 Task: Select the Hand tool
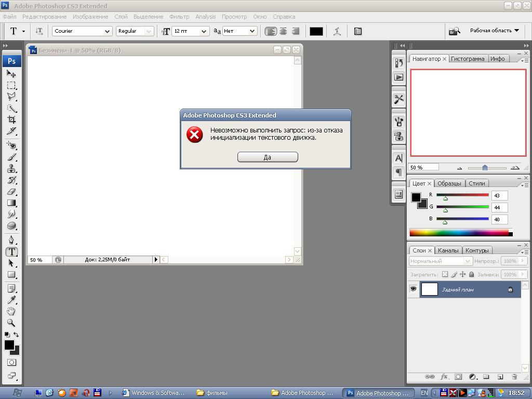pyautogui.click(x=11, y=311)
